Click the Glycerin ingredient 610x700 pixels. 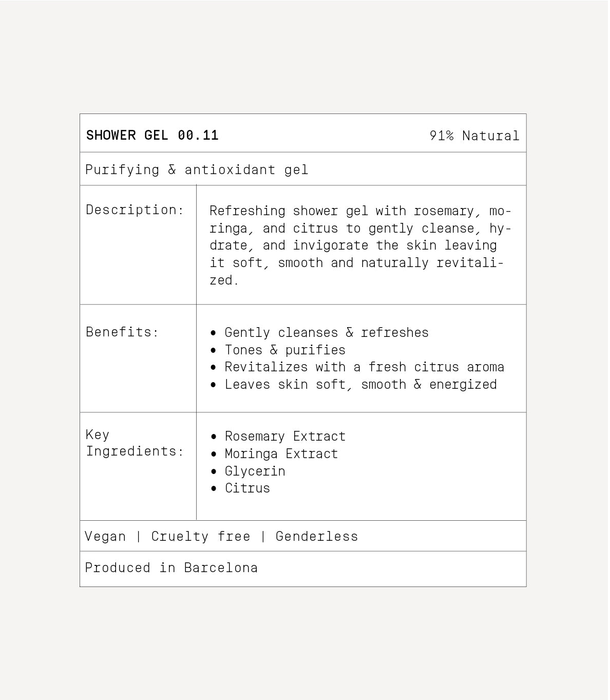coord(255,471)
